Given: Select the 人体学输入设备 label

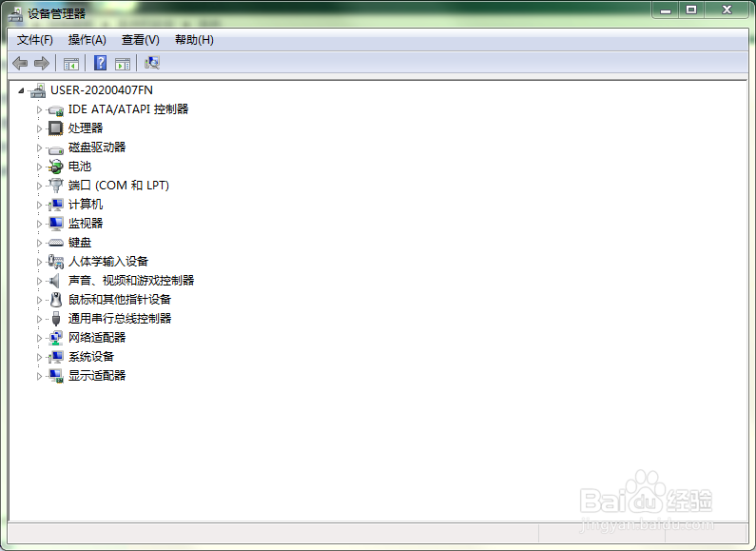Looking at the screenshot, I should [x=108, y=262].
